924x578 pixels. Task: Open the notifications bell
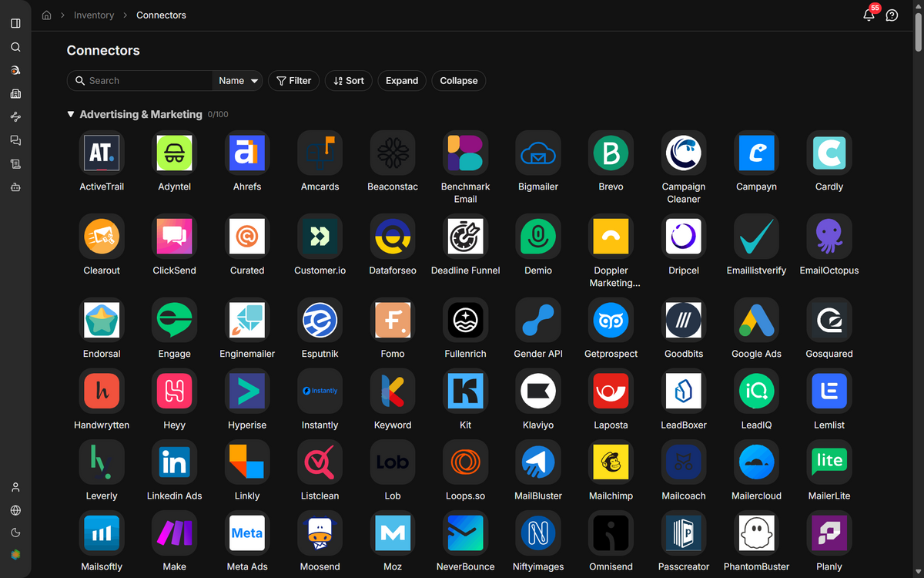[869, 15]
